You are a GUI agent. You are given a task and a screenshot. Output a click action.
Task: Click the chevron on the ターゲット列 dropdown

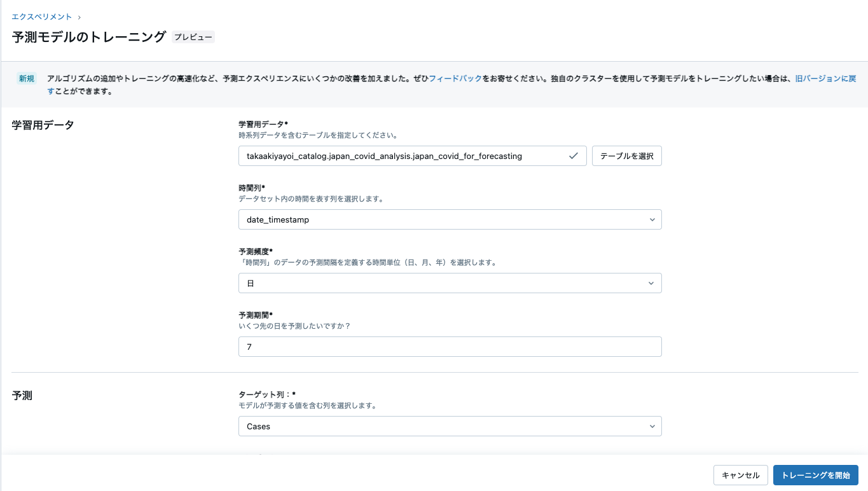coord(652,426)
